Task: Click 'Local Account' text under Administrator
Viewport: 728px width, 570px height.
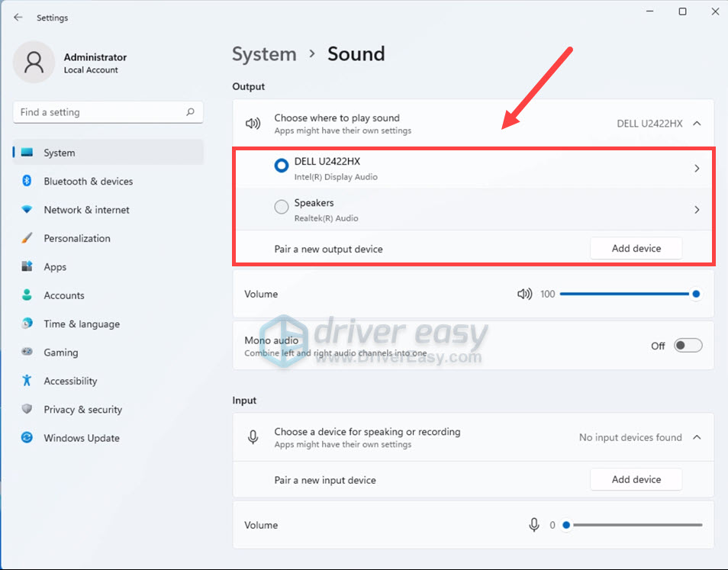Action: [91, 70]
